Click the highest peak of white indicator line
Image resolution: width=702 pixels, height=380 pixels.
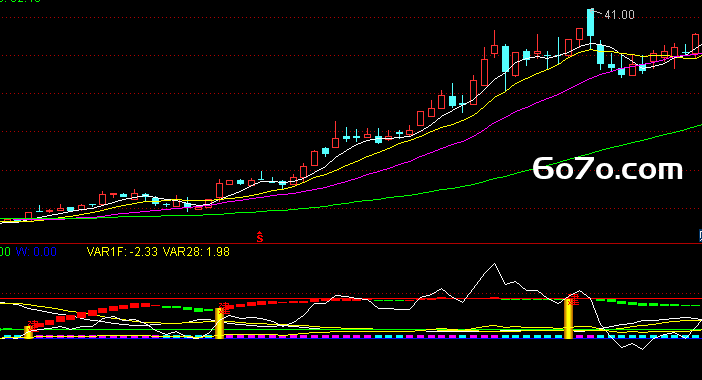(x=495, y=264)
